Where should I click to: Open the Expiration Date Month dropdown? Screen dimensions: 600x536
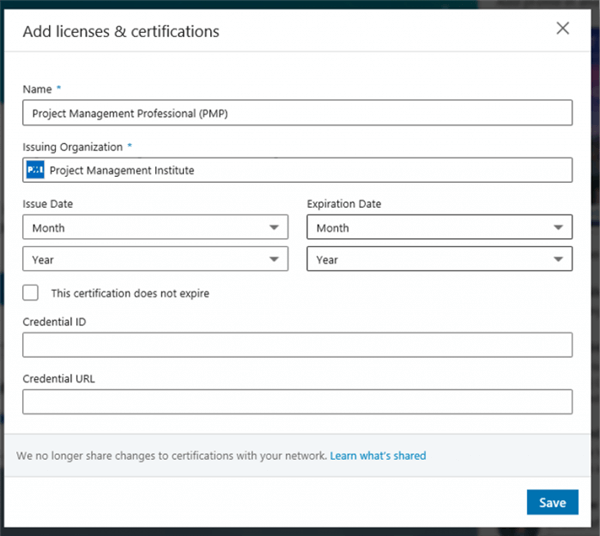click(440, 227)
